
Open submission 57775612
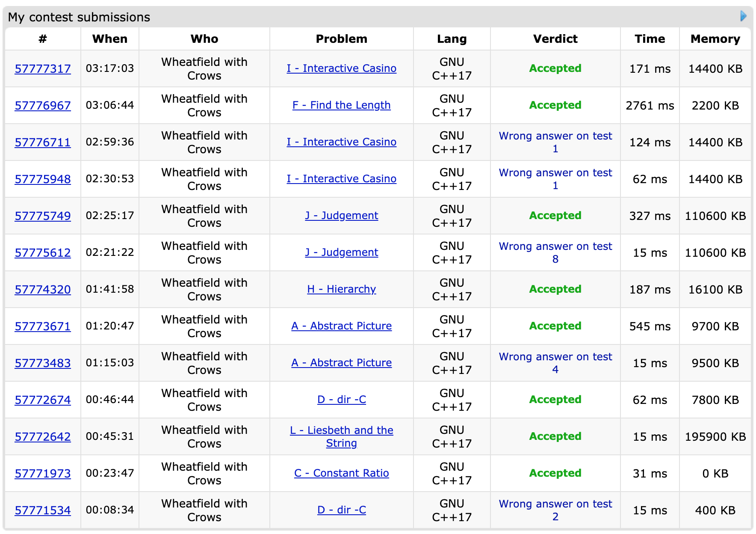click(43, 252)
